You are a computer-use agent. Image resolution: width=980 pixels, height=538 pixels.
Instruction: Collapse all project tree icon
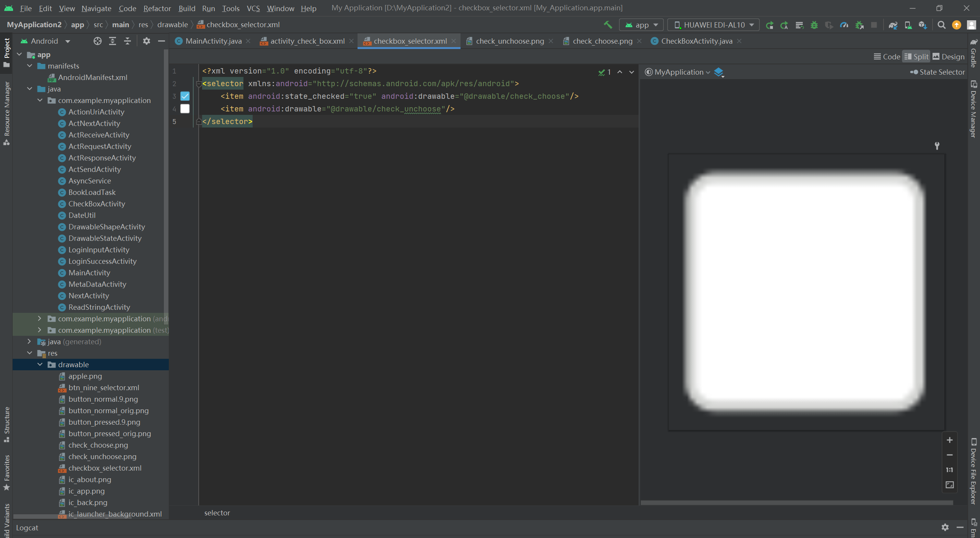click(127, 41)
